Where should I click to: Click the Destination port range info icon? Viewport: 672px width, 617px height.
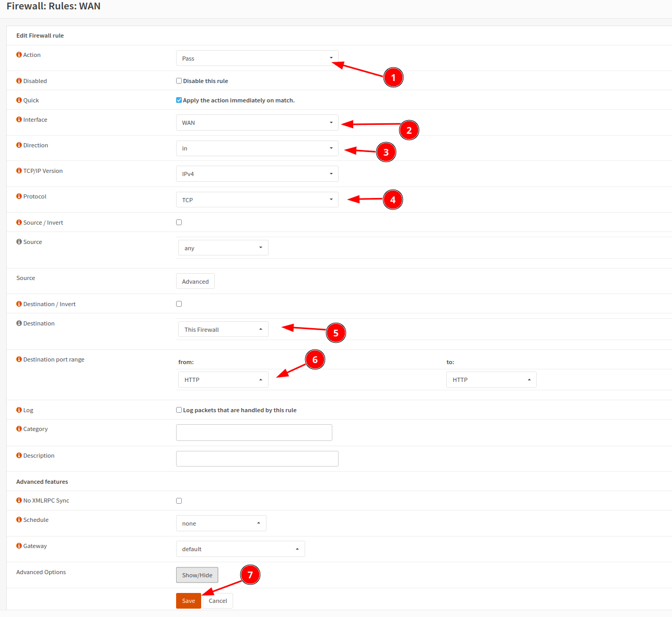19,359
